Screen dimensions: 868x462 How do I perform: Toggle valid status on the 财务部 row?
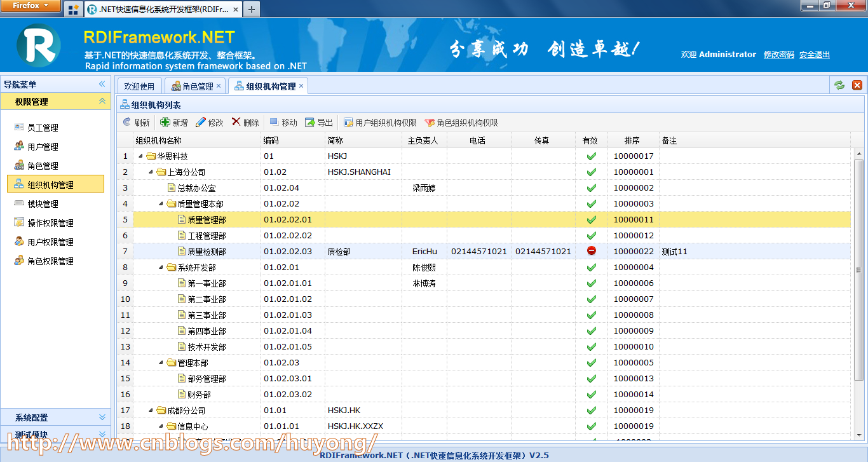click(x=591, y=394)
